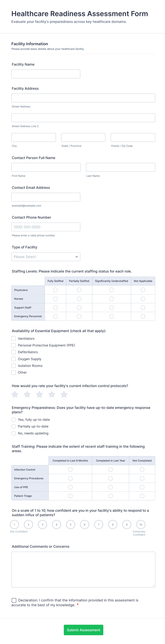Select the fourth infection control star
Screen dimensions: 165x644
tap(52, 394)
